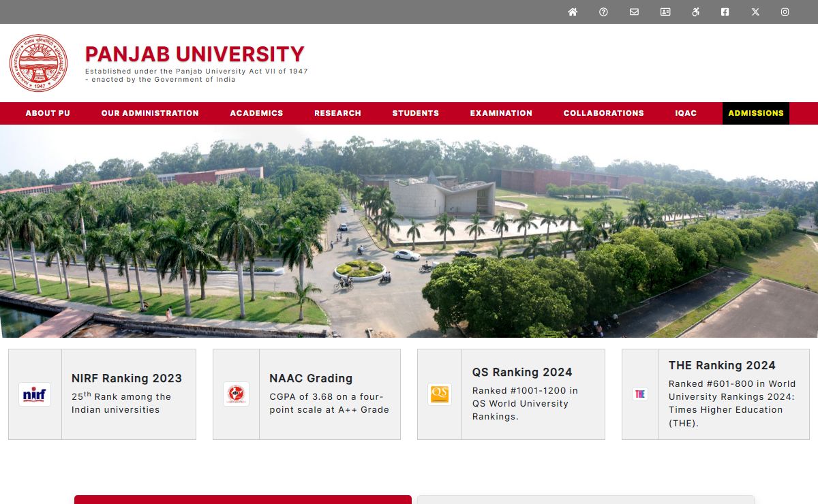Open the Students menu
818x504 pixels.
(416, 113)
